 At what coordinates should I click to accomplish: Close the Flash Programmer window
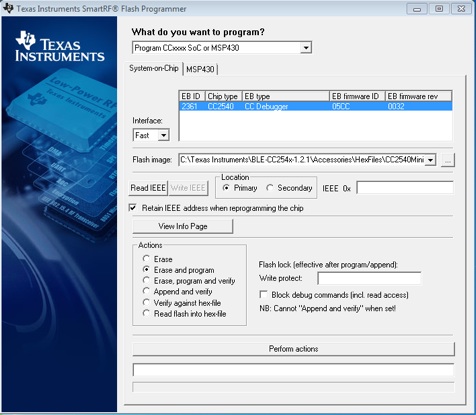pos(461,9)
